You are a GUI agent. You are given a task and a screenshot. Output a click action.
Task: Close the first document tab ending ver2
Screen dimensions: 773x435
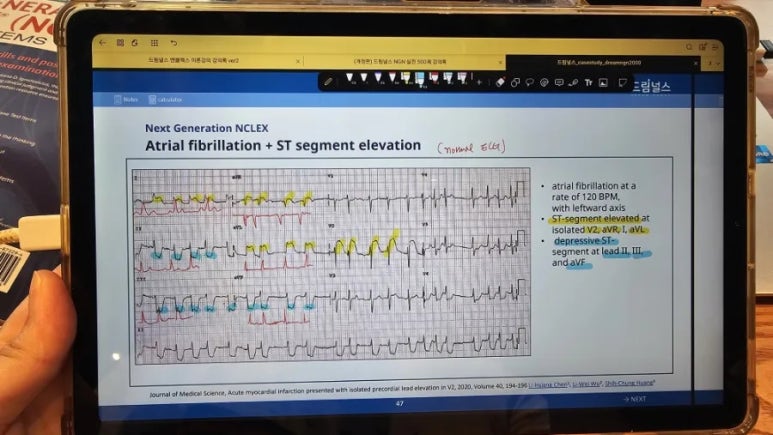[298, 61]
